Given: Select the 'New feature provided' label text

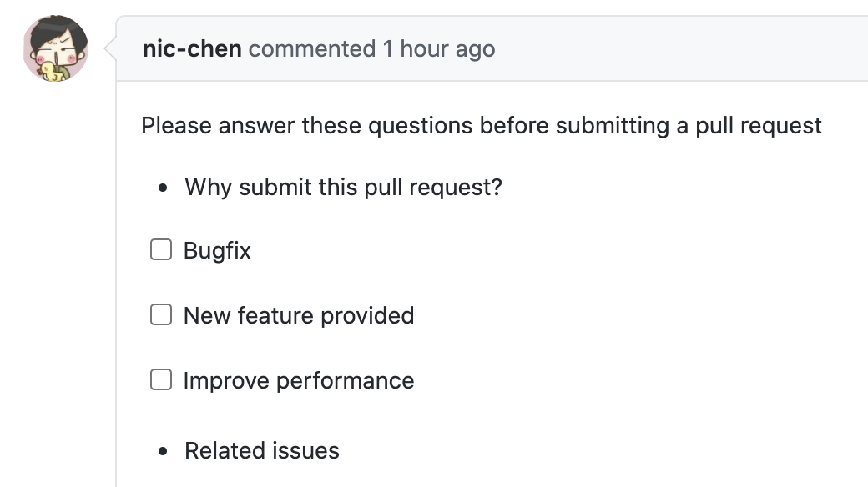Looking at the screenshot, I should (299, 315).
